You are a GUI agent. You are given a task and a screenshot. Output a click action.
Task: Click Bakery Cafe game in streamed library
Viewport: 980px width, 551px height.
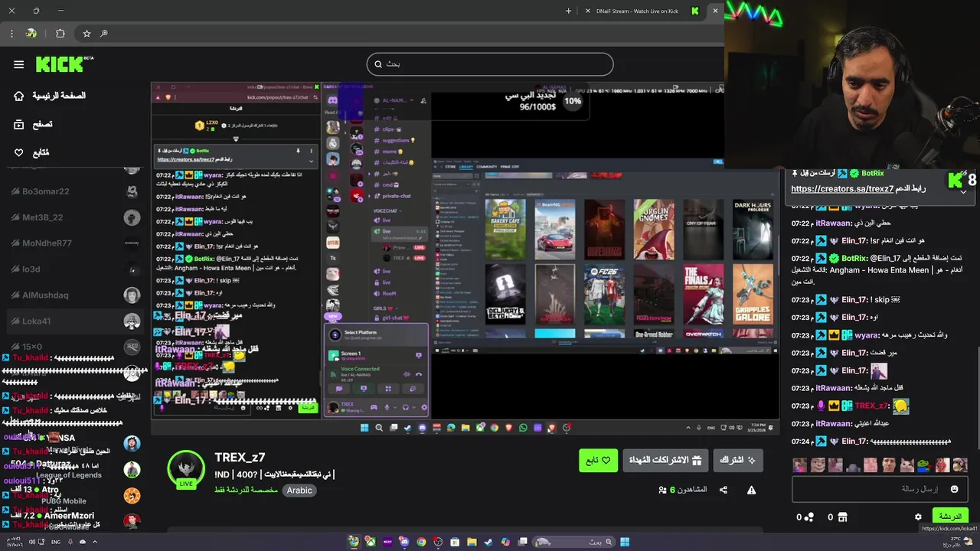(x=505, y=230)
